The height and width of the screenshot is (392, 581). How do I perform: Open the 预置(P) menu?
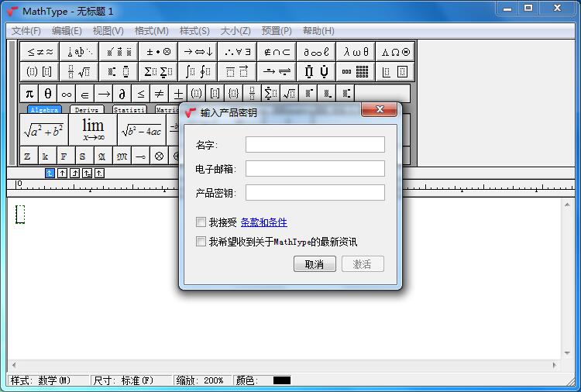[x=277, y=31]
